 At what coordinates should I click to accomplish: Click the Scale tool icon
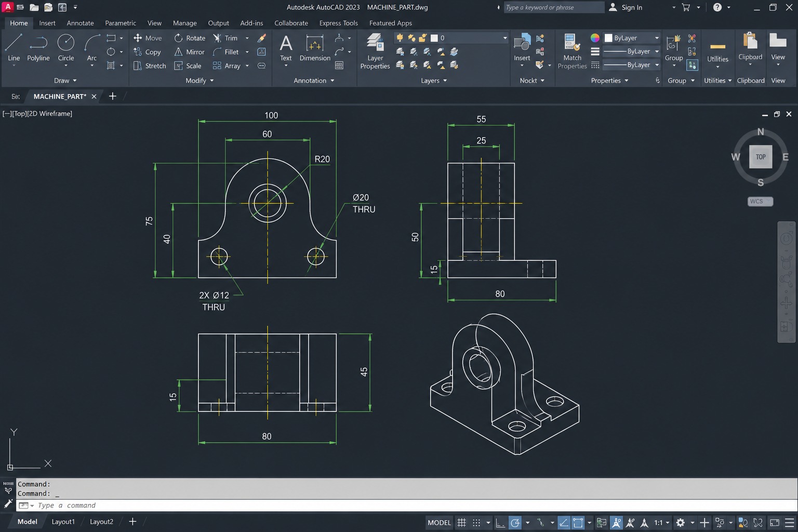point(178,66)
